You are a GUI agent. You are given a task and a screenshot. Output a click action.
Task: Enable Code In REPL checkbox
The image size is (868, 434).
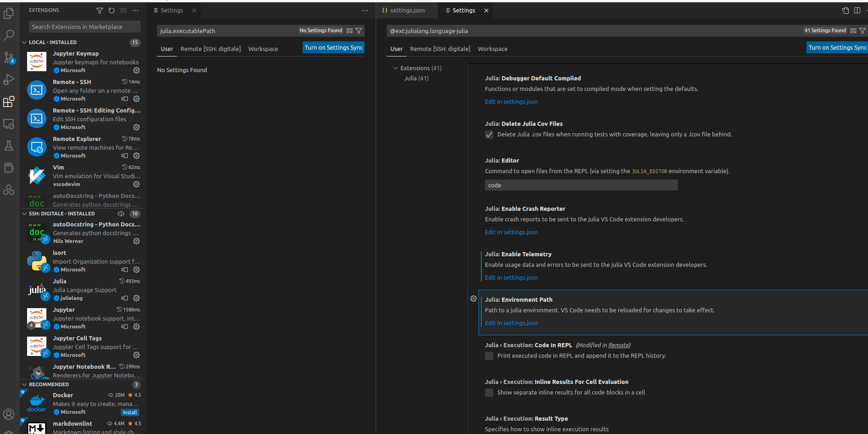coord(489,356)
